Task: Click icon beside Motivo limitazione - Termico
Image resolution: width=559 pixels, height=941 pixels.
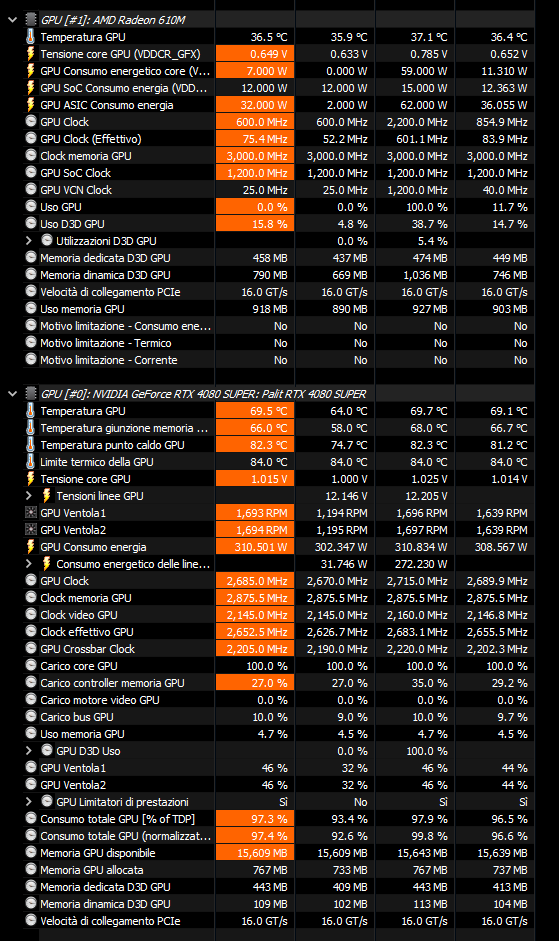Action: click(31, 342)
